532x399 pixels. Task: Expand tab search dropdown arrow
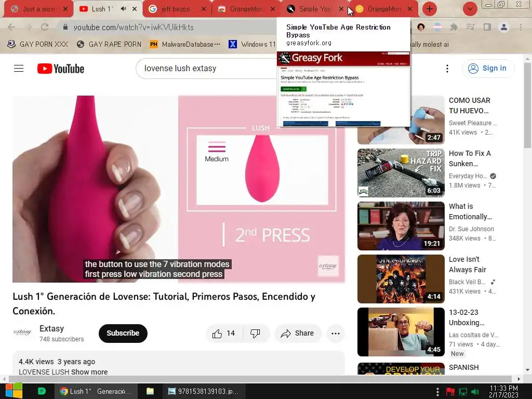[470, 9]
